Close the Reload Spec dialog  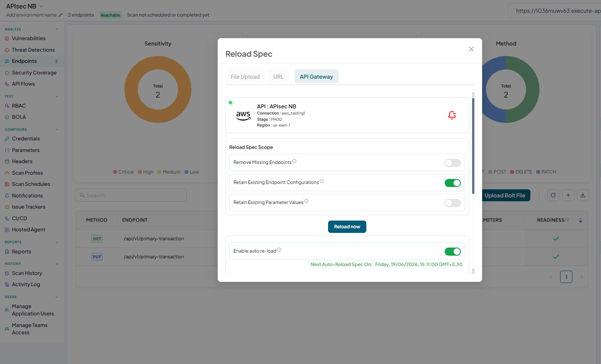point(471,49)
